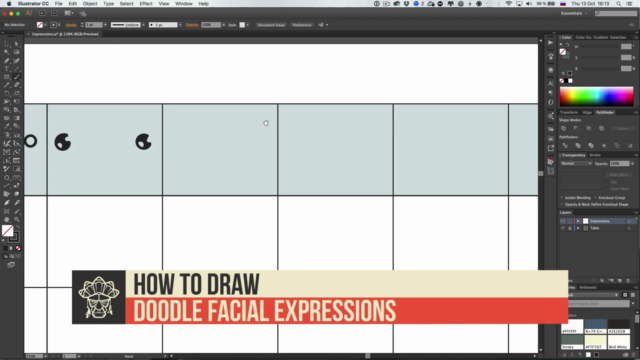Click the Minus Back pathfinder icon
This screenshot has height=360, width=640.
tap(630, 145)
